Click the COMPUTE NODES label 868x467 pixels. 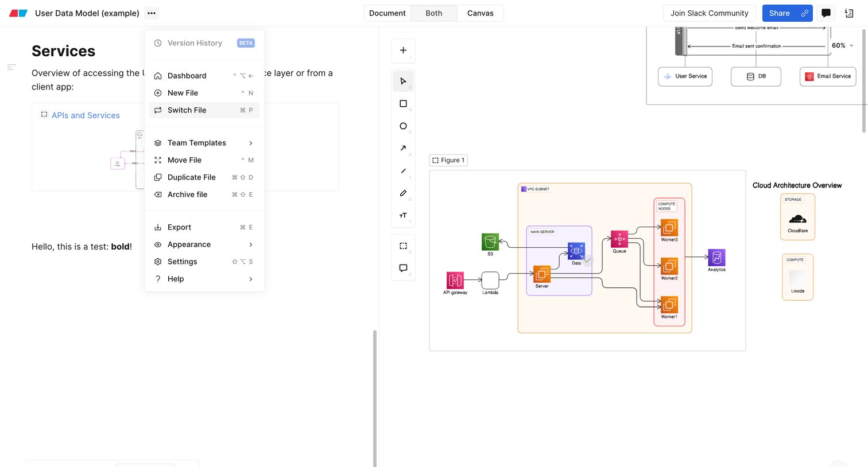[x=666, y=206]
